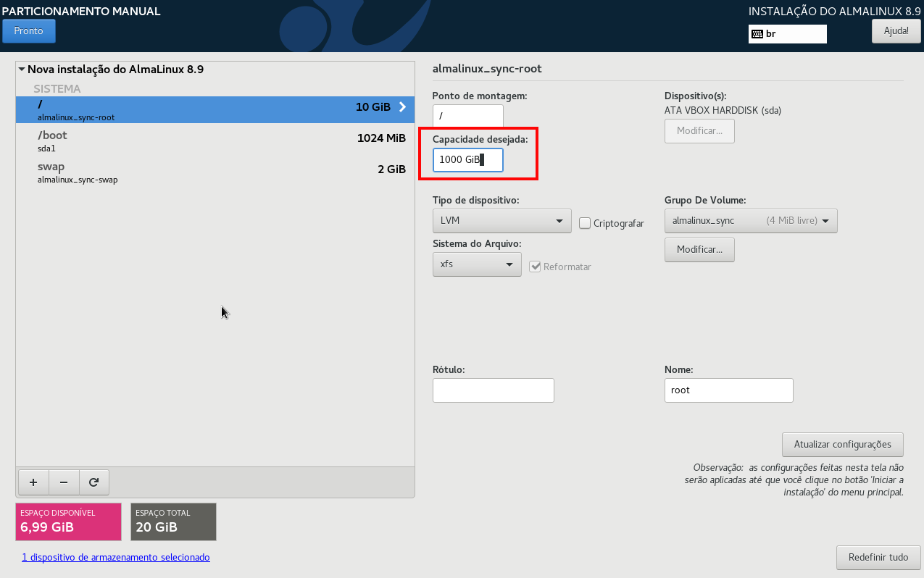
Task: Focus the Nome field containing root
Action: (x=729, y=390)
